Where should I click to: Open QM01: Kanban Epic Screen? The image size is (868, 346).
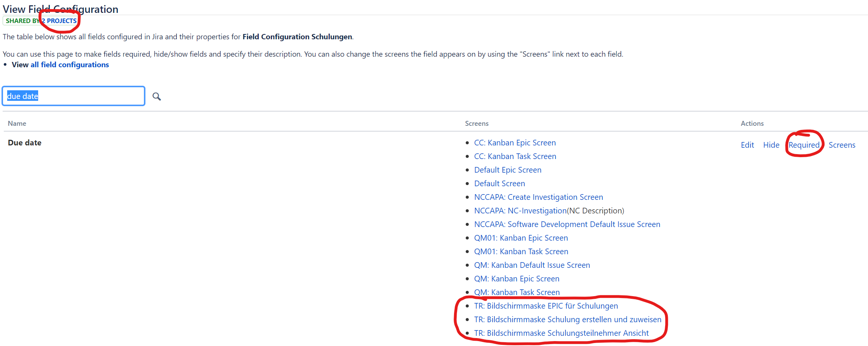click(521, 238)
